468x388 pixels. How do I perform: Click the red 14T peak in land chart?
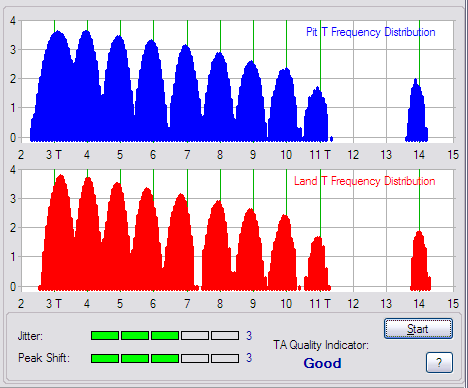420,261
